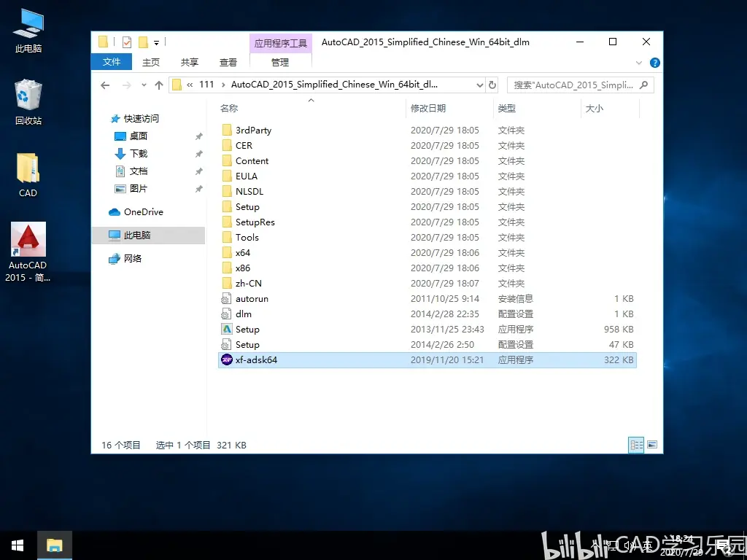Open the 文件 menu tab

(112, 62)
